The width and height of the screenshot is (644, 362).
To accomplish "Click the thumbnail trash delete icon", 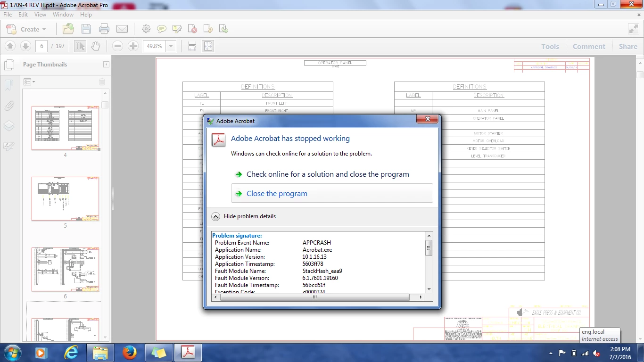I will coord(102,82).
